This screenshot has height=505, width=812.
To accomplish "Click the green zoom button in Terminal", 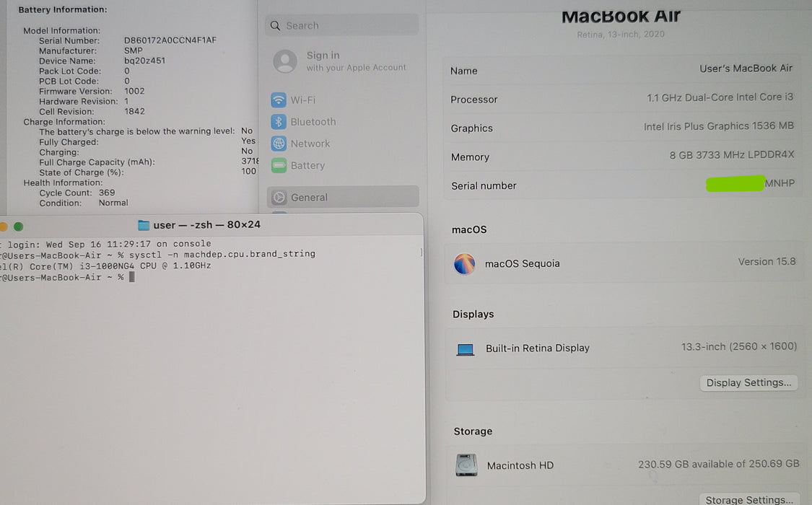I will pos(18,227).
